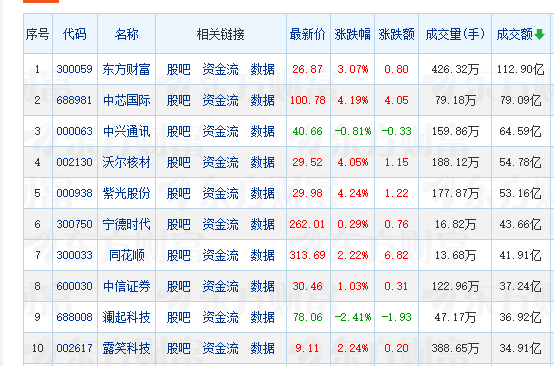Screen dimensions: 554x366
Task: Open 资金流 for 同花顺
Action: point(220,255)
